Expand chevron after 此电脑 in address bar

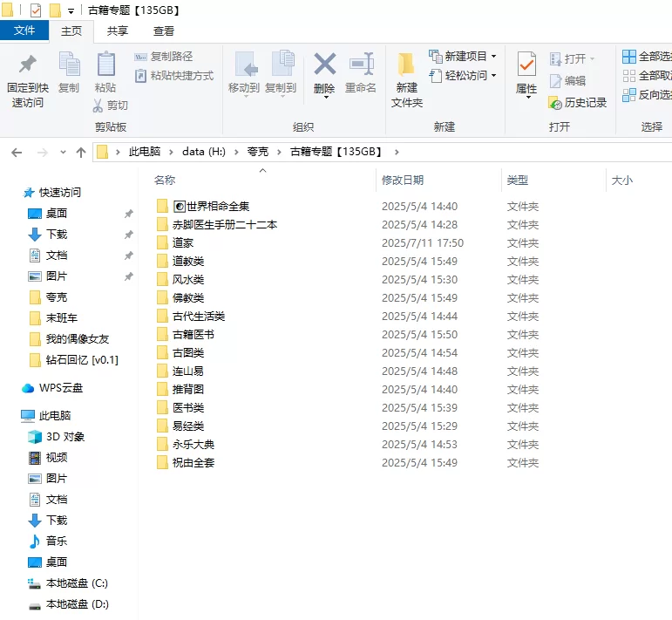click(171, 153)
